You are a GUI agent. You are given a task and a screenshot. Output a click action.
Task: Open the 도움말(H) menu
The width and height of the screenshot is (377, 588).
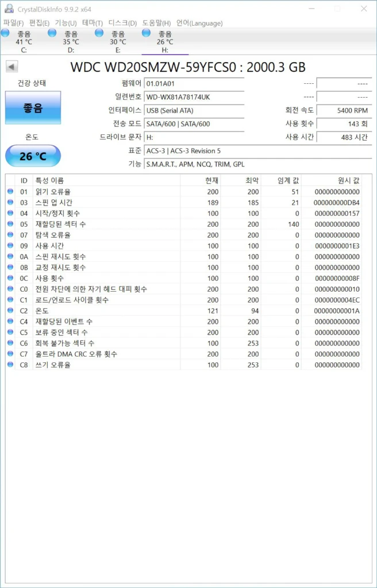coord(156,23)
